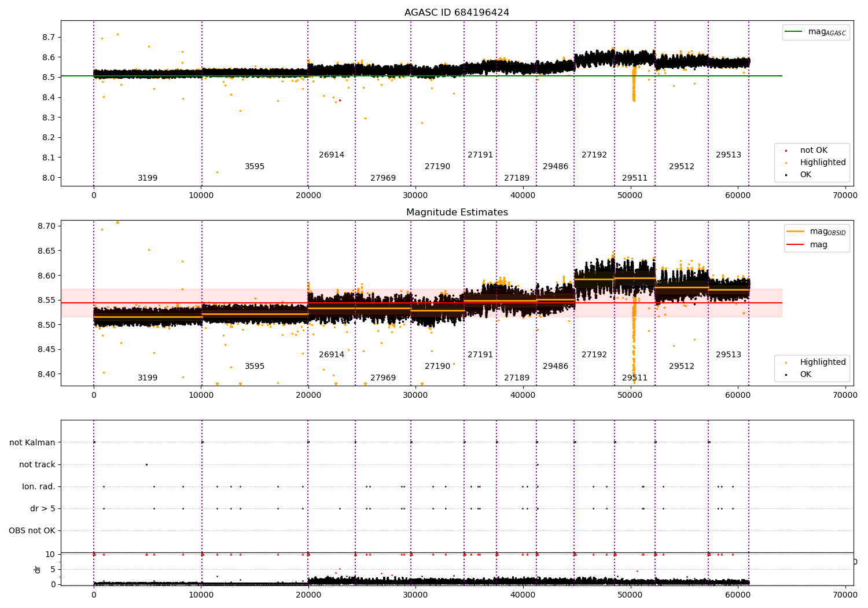Click obsid label 29512 in the top plot
The image size is (868, 608).
[x=682, y=167]
